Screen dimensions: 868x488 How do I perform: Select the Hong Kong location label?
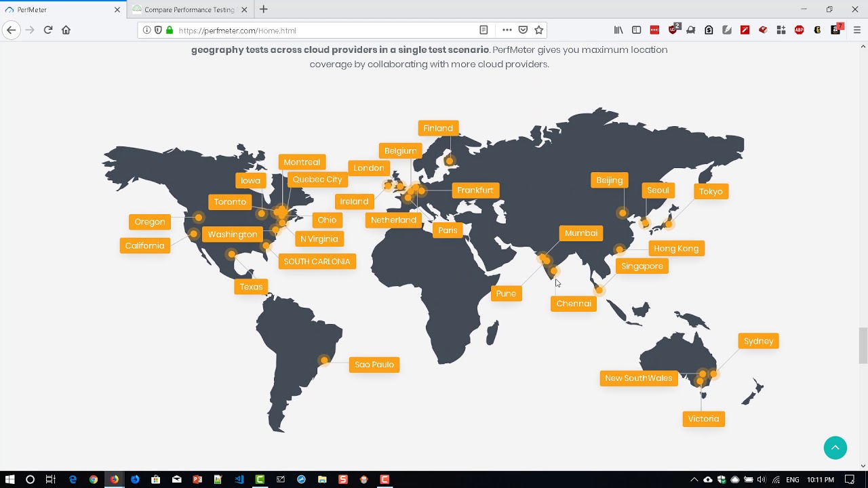676,249
